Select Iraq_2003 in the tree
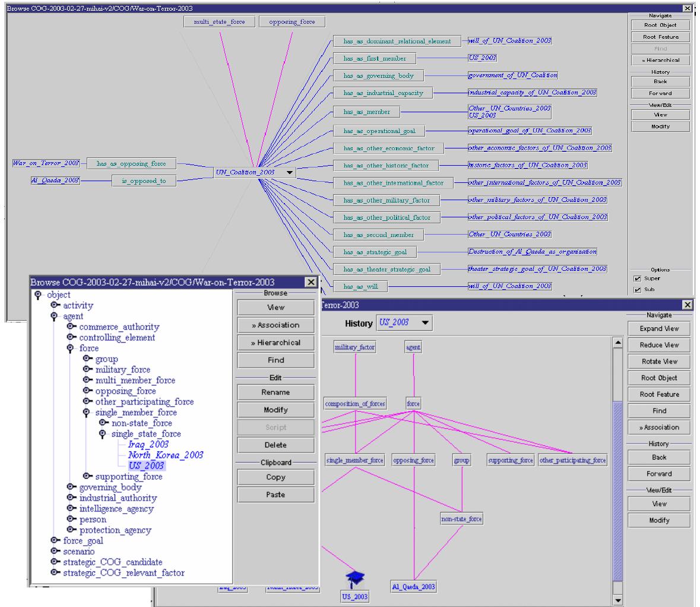 [148, 444]
